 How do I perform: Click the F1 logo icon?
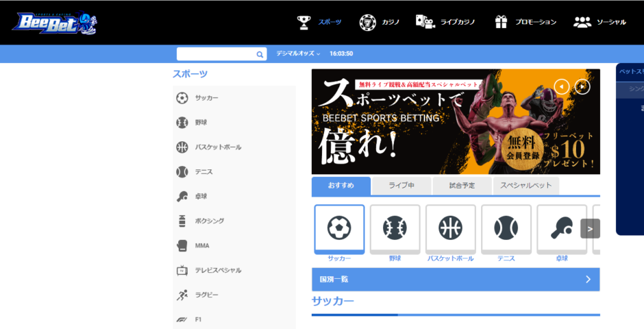pos(181,319)
